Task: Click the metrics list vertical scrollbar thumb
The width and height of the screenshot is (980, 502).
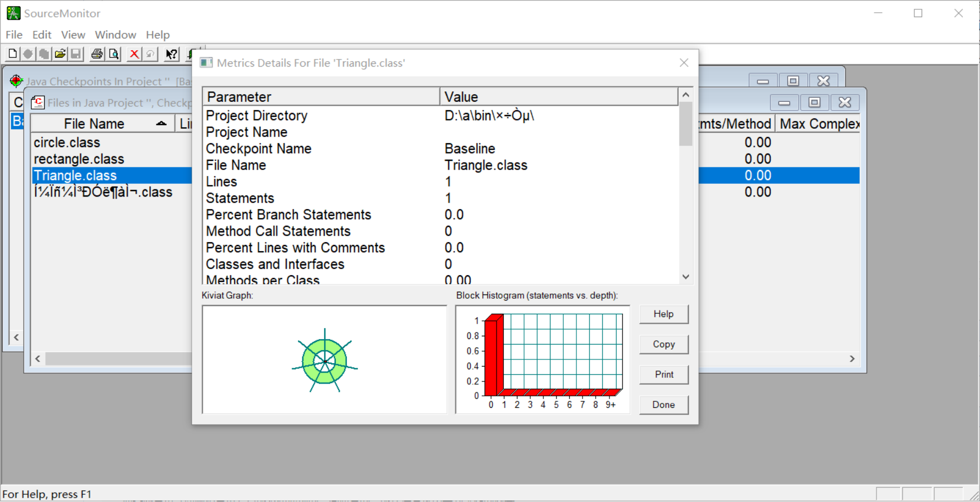Action: [x=685, y=124]
